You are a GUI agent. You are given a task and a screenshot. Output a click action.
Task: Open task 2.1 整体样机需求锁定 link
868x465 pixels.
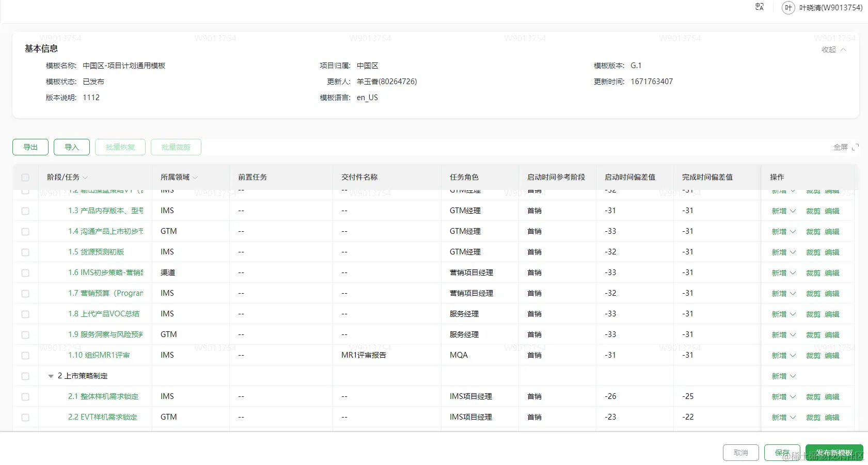(103, 396)
